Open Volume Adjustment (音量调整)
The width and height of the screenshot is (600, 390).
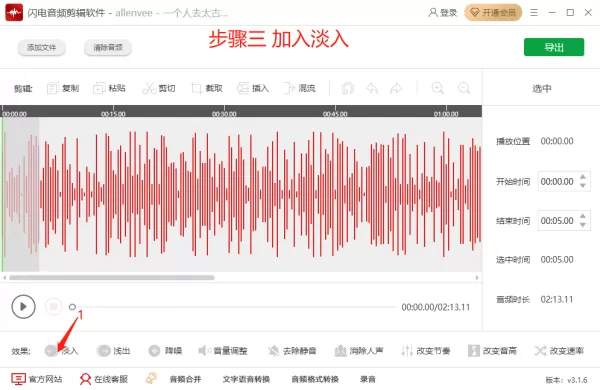223,351
